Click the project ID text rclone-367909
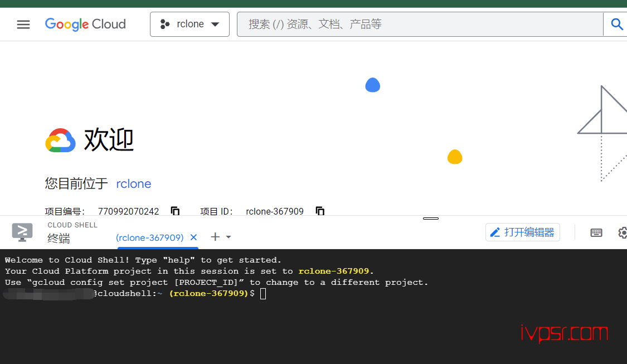The image size is (627, 364). point(275,211)
